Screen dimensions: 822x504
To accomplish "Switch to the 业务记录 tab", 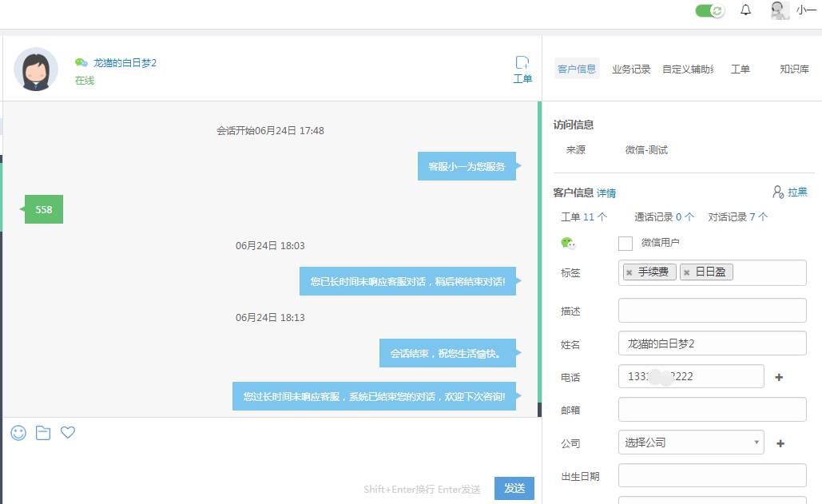I will pos(631,69).
